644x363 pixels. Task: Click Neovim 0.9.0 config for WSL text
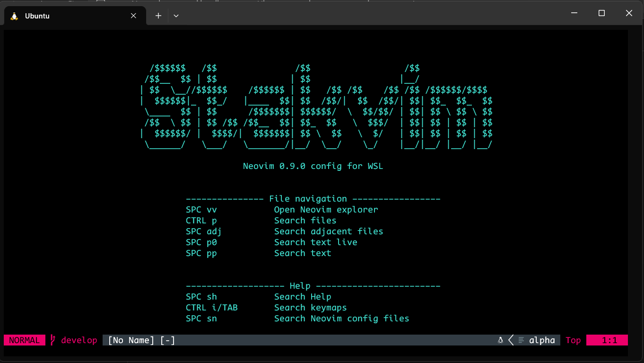[x=313, y=166]
